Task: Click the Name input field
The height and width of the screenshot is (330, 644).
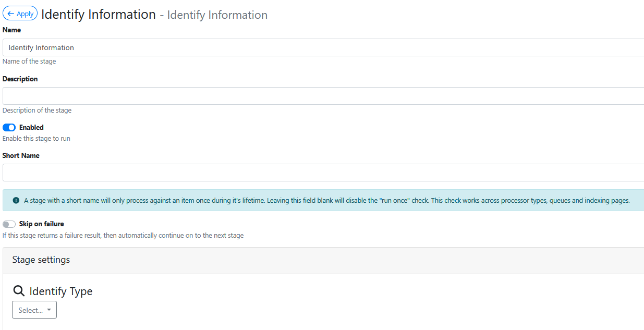Action: tap(323, 47)
